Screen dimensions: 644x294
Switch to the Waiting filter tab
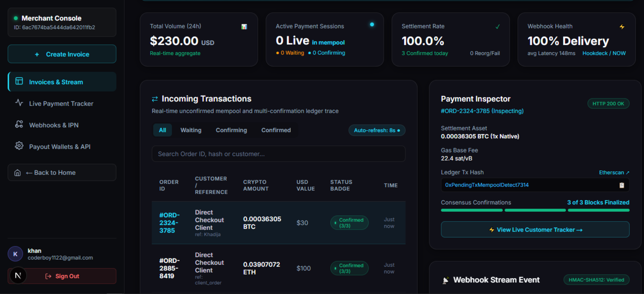pyautogui.click(x=191, y=130)
